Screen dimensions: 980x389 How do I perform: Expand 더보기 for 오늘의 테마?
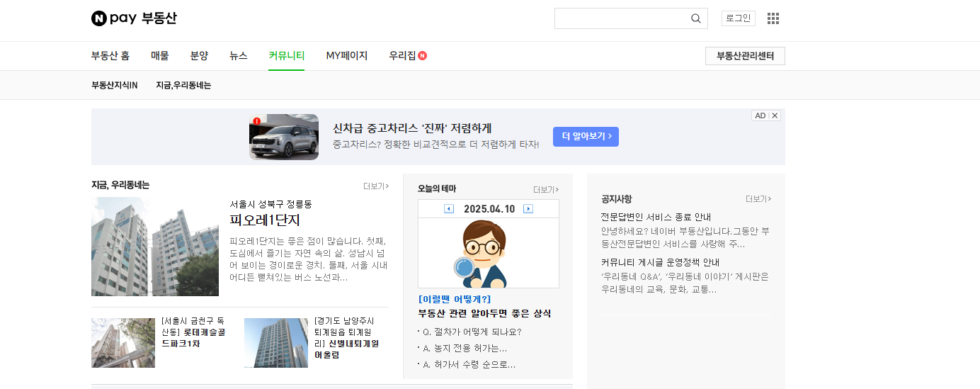(546, 190)
